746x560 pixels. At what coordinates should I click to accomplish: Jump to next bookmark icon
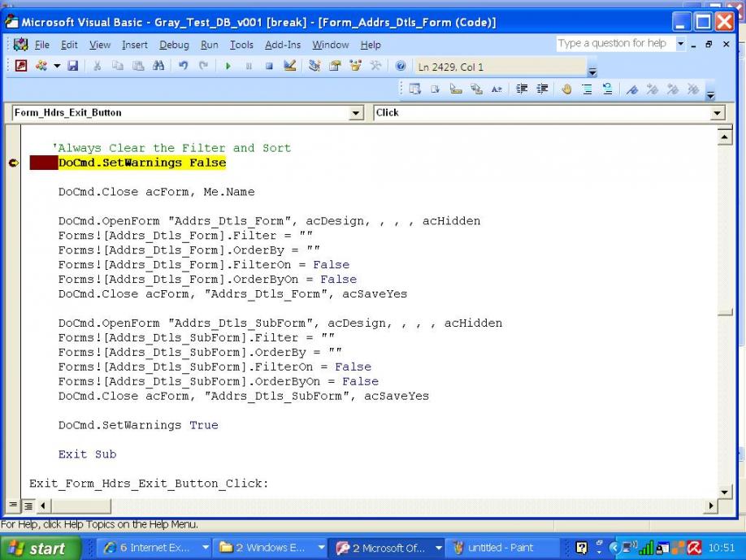(653, 89)
